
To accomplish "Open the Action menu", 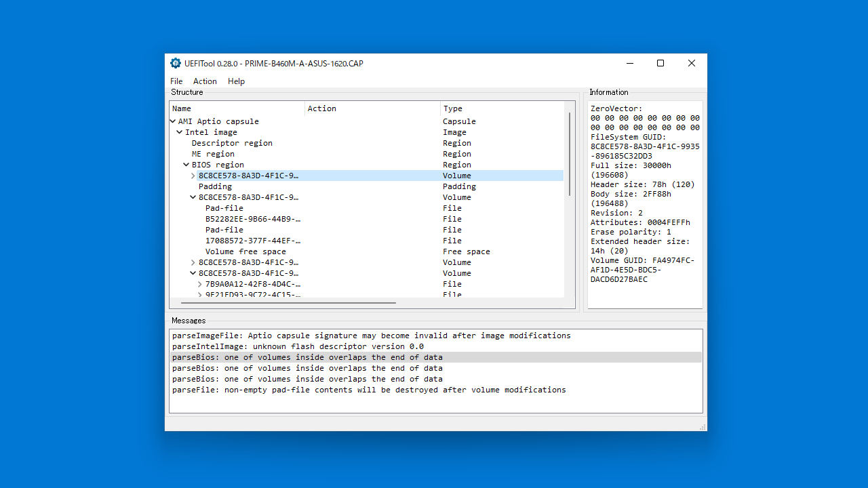I will pyautogui.click(x=205, y=81).
